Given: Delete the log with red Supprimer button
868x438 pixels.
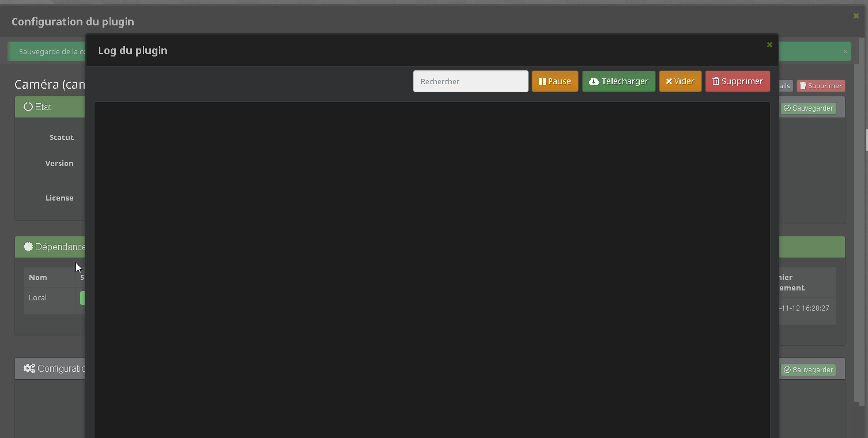Looking at the screenshot, I should point(737,81).
